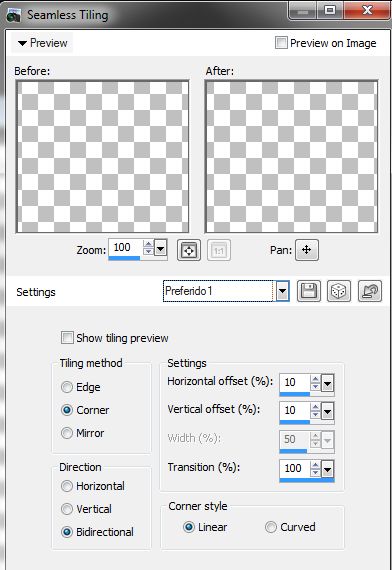The image size is (392, 570).
Task: Enable the Preview on Image checkbox
Action: click(281, 43)
